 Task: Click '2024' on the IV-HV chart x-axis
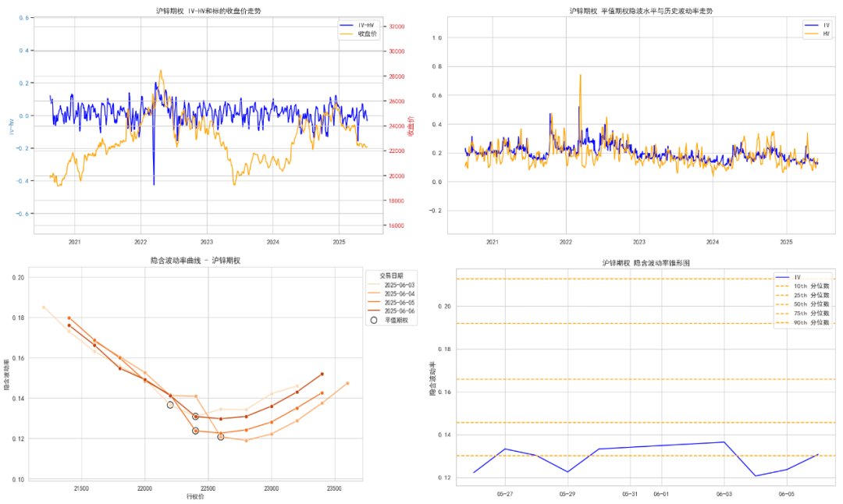tap(273, 243)
